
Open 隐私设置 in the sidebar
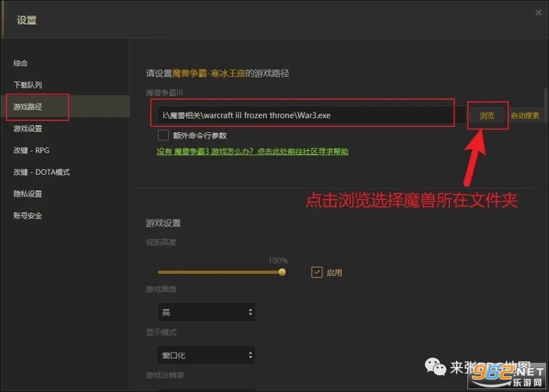pos(27,194)
